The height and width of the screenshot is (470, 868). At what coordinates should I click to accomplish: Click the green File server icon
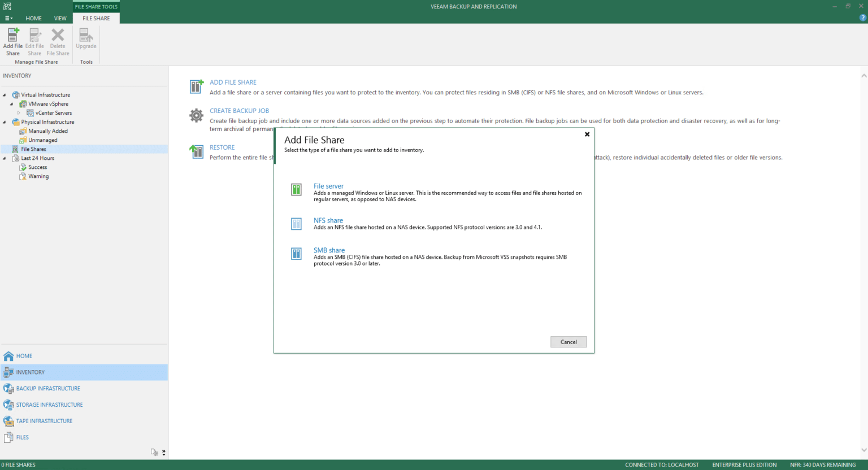pos(296,190)
